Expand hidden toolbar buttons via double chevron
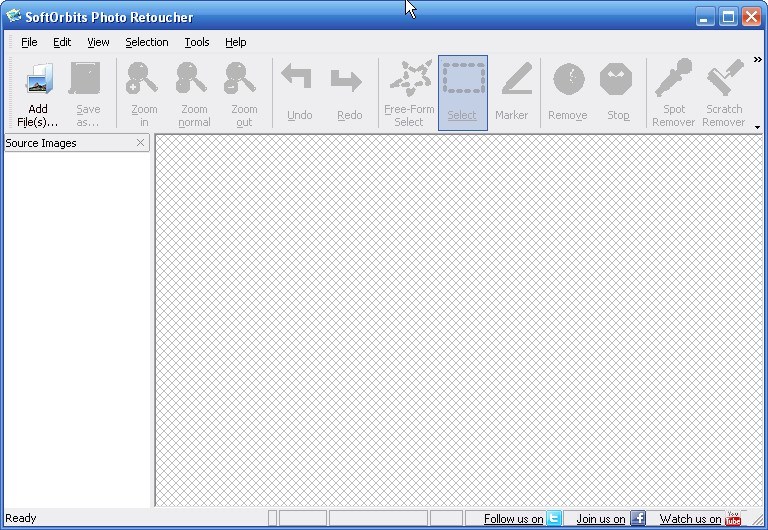This screenshot has width=768, height=530. (757, 60)
